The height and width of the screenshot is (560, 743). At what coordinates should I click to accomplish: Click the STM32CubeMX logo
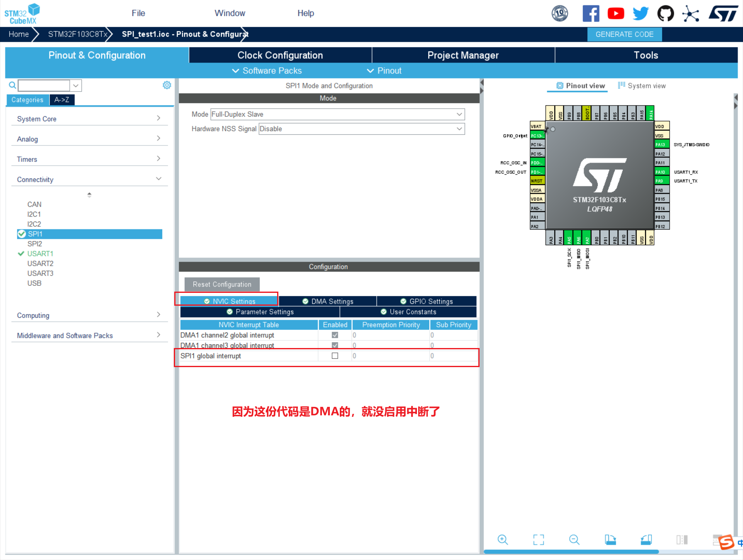click(x=22, y=14)
